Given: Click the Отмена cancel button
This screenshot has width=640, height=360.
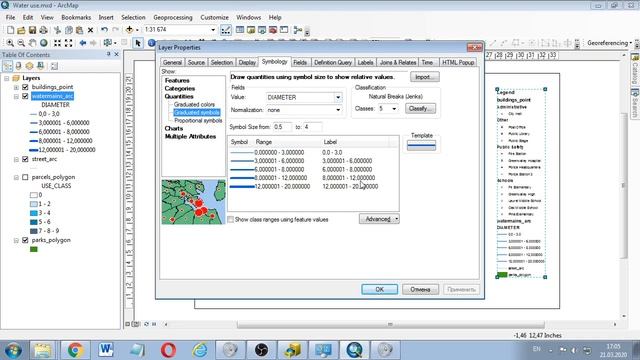Looking at the screenshot, I should [420, 289].
